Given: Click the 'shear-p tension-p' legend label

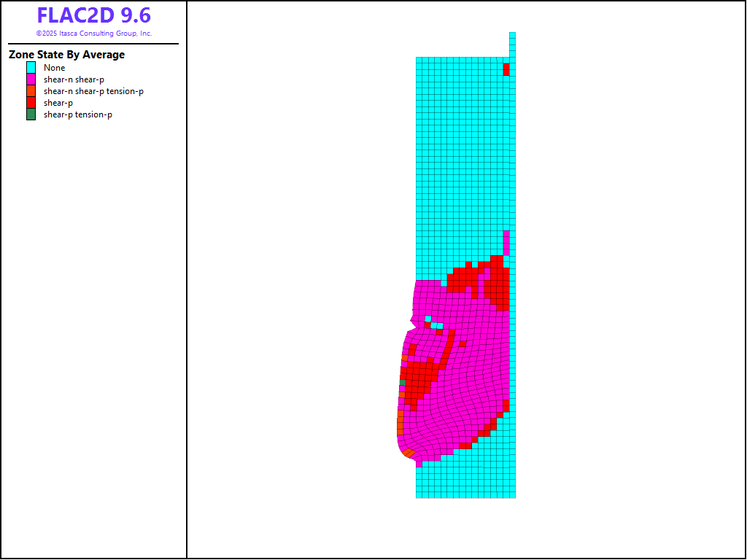Looking at the screenshot, I should tap(77, 114).
